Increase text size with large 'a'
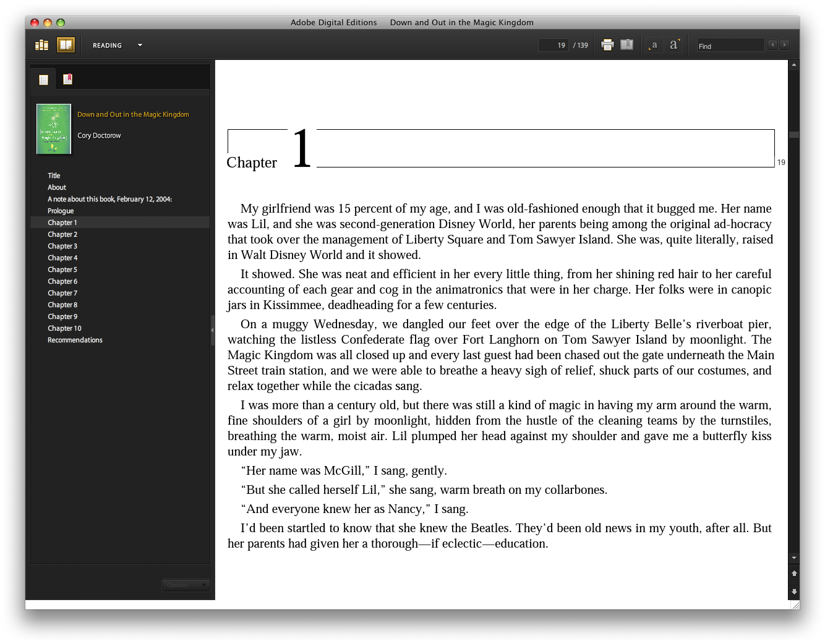 point(674,45)
